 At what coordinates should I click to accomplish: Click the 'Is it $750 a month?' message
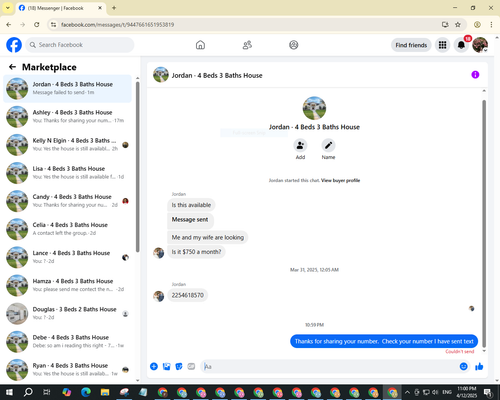pyautogui.click(x=196, y=252)
